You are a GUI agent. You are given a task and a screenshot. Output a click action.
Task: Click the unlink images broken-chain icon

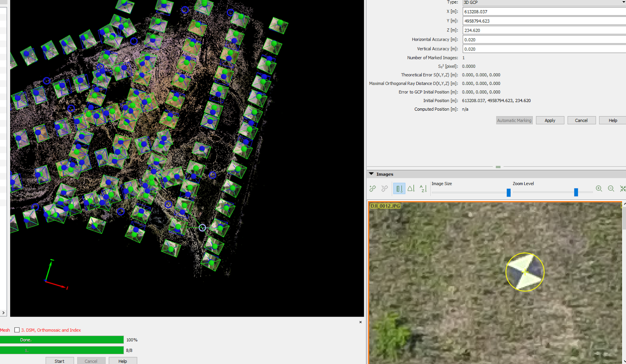[385, 188]
